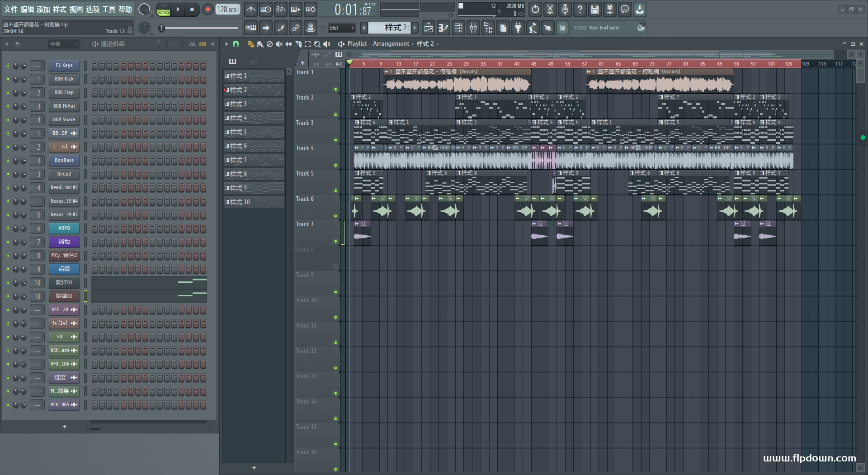This screenshot has width=868, height=475.
Task: Select 样式 10 in the pattern list
Action: click(x=254, y=202)
